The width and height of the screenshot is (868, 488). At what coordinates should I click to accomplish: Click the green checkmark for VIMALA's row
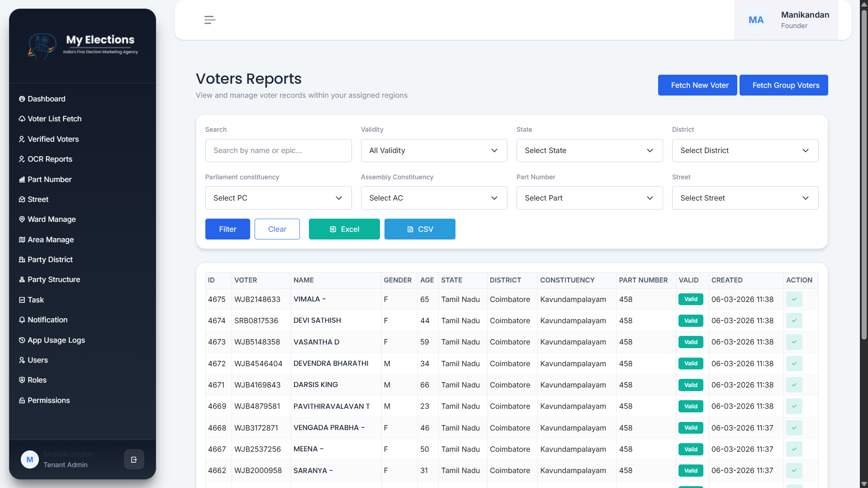point(794,299)
